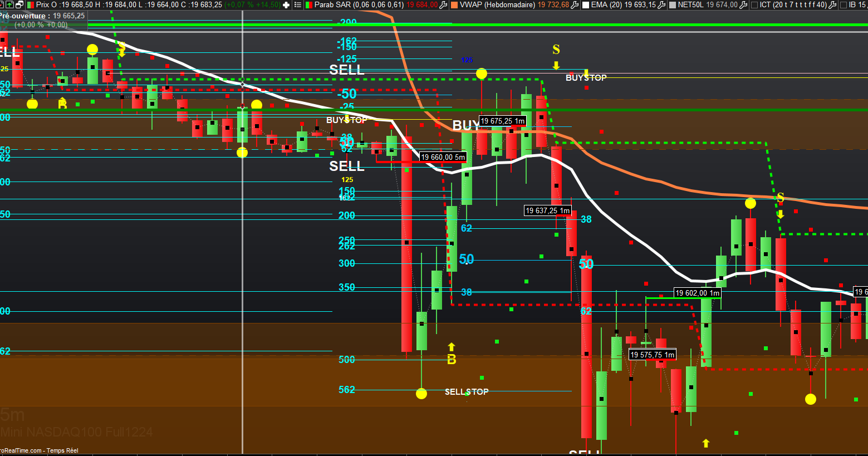Open EMA (20) settings wrench
Screen dimensions: 868x456
661,4
